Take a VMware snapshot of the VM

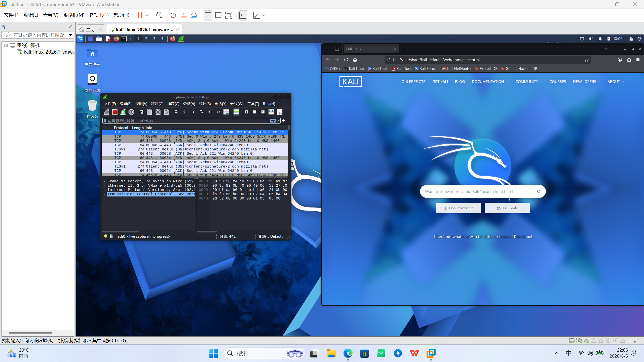click(x=173, y=15)
